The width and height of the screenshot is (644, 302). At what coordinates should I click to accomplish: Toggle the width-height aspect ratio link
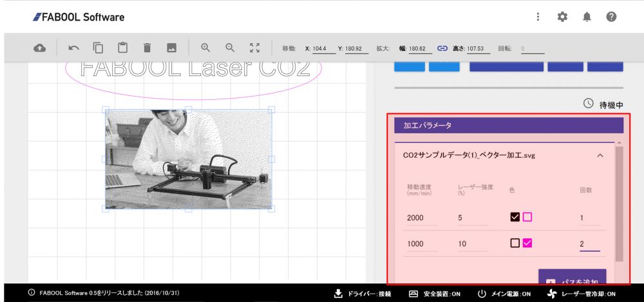click(442, 48)
